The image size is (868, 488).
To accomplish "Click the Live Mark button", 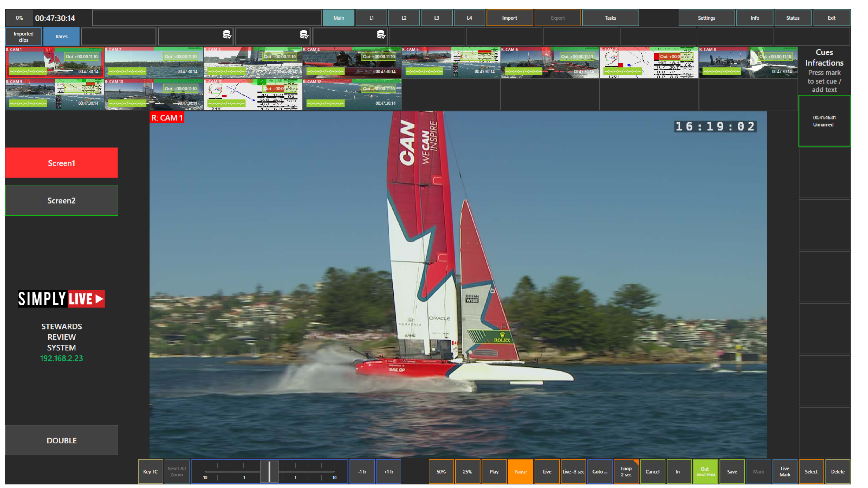I will 785,472.
